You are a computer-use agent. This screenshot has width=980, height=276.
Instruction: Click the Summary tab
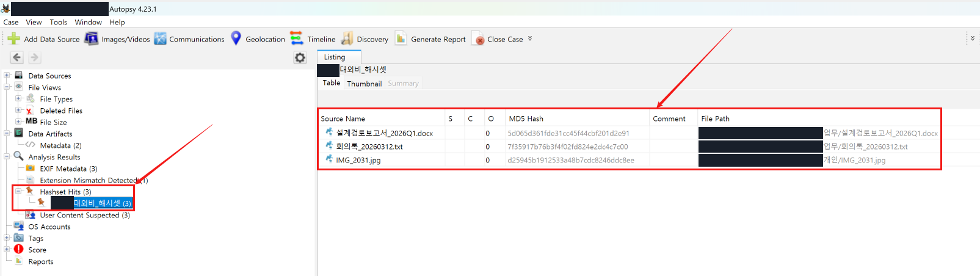point(403,84)
